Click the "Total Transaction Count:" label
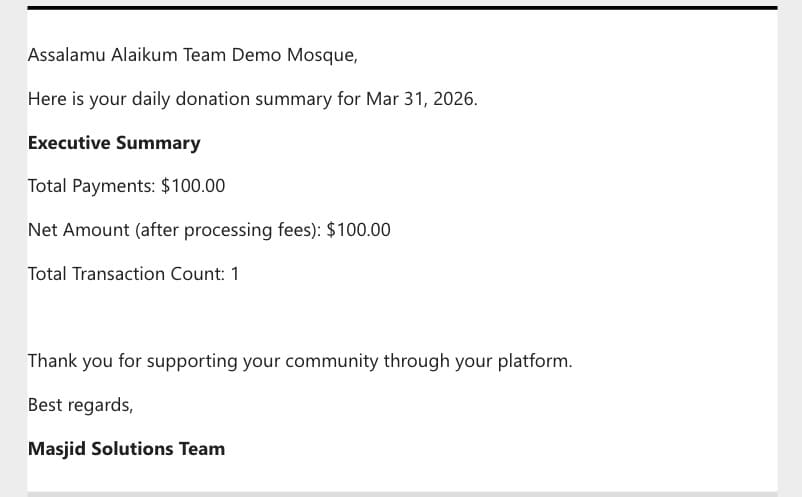Viewport: 802px width, 497px height. click(x=126, y=274)
